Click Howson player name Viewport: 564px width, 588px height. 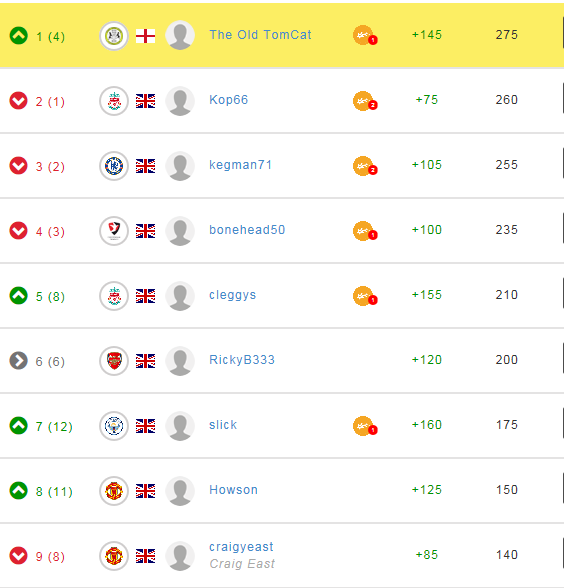233,490
